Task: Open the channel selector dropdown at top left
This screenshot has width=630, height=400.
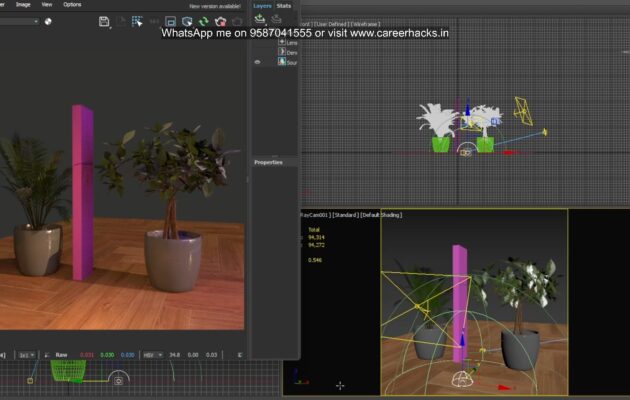Action: 18,21
